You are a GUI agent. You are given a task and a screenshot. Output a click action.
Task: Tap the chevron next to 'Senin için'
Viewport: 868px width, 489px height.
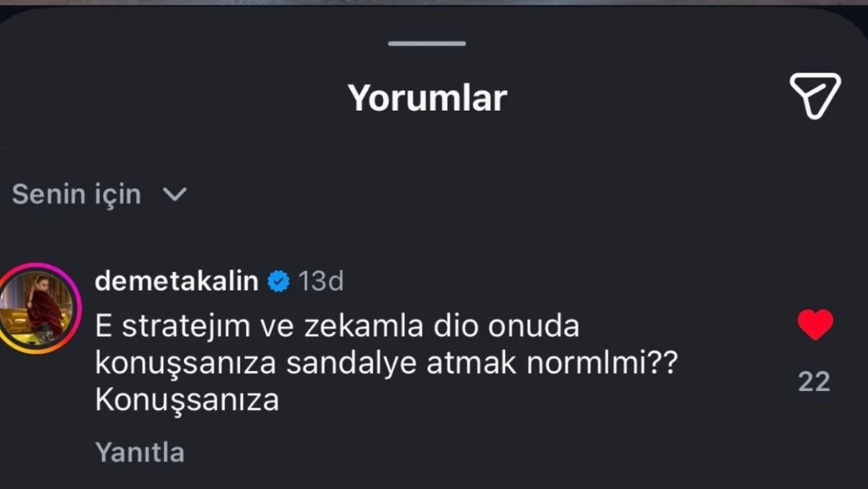pyautogui.click(x=175, y=193)
